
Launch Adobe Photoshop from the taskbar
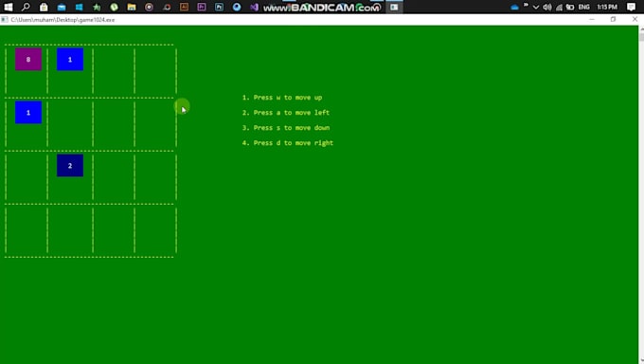(x=220, y=7)
